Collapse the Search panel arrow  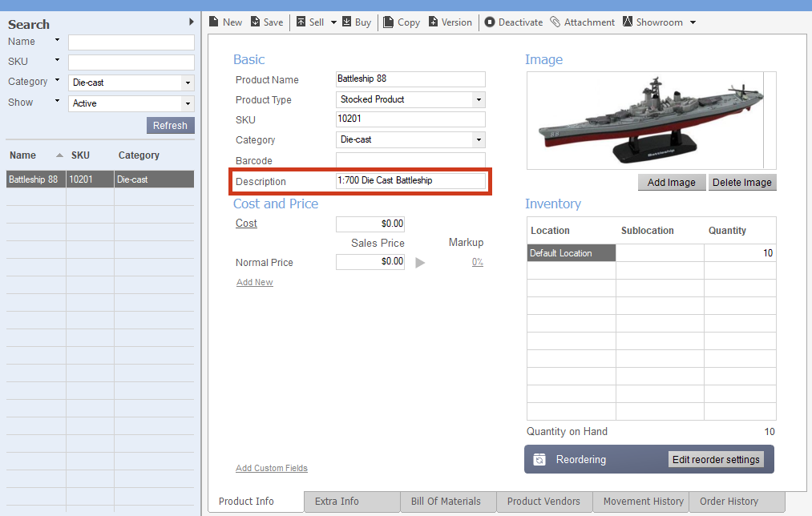click(x=191, y=22)
